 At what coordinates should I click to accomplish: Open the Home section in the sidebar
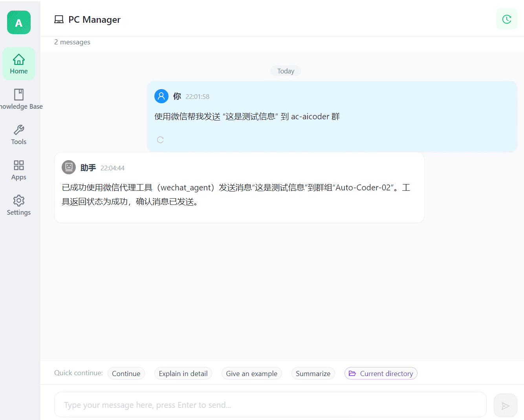18,63
